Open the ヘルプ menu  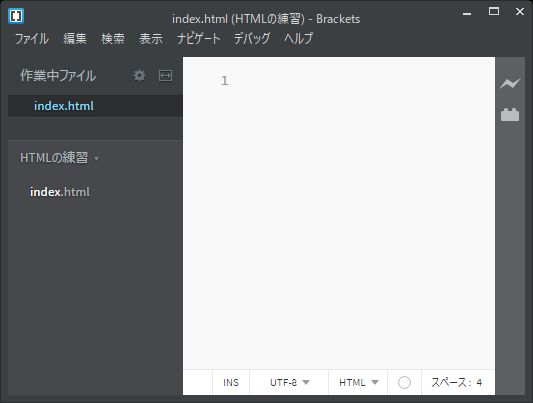(298, 38)
